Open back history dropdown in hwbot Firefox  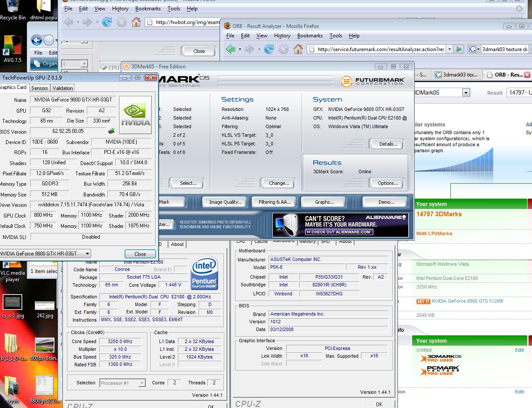point(78,22)
